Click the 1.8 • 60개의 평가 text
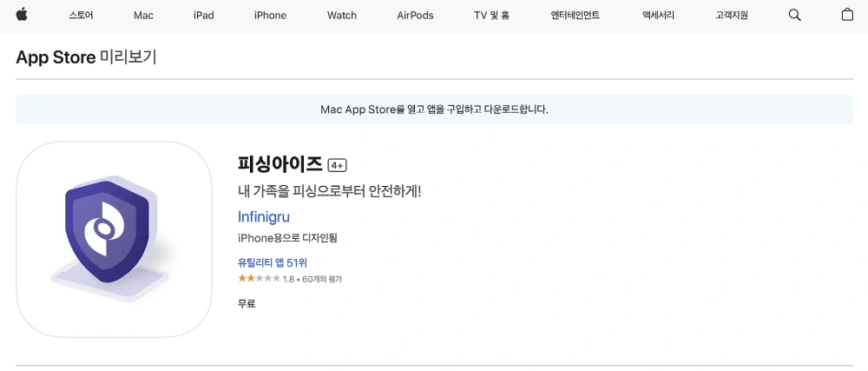868x371 pixels. pyautogui.click(x=312, y=279)
